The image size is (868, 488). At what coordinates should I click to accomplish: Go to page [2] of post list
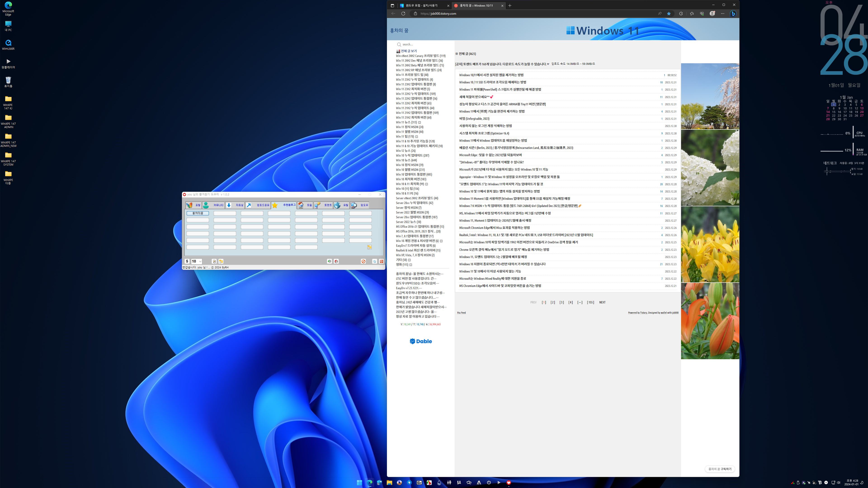[x=553, y=303]
